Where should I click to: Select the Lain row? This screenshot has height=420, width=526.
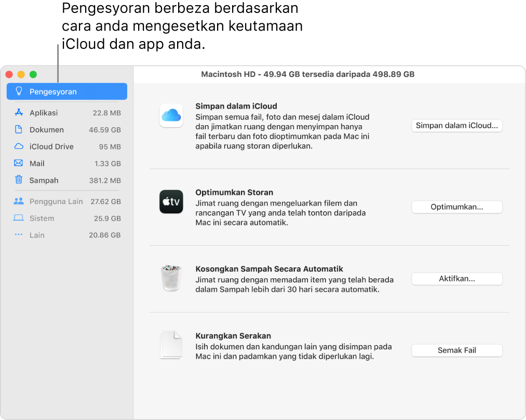click(x=67, y=235)
